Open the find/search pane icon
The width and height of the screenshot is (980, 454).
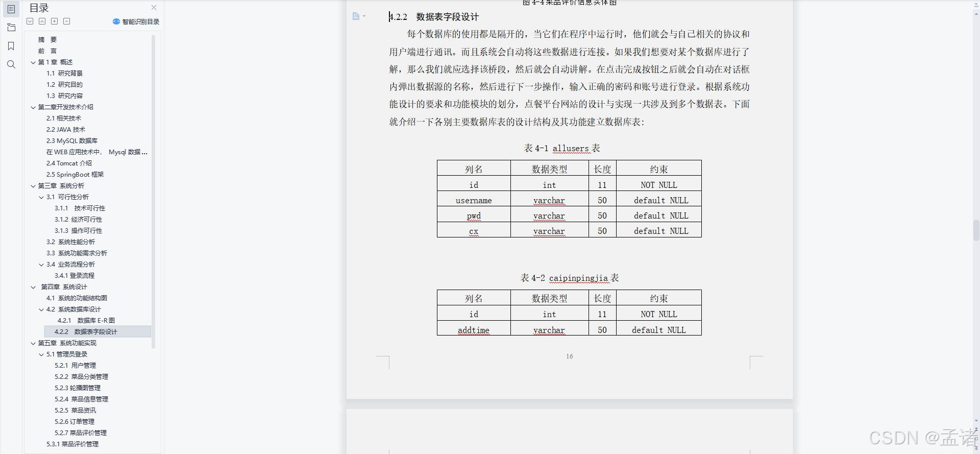click(11, 64)
